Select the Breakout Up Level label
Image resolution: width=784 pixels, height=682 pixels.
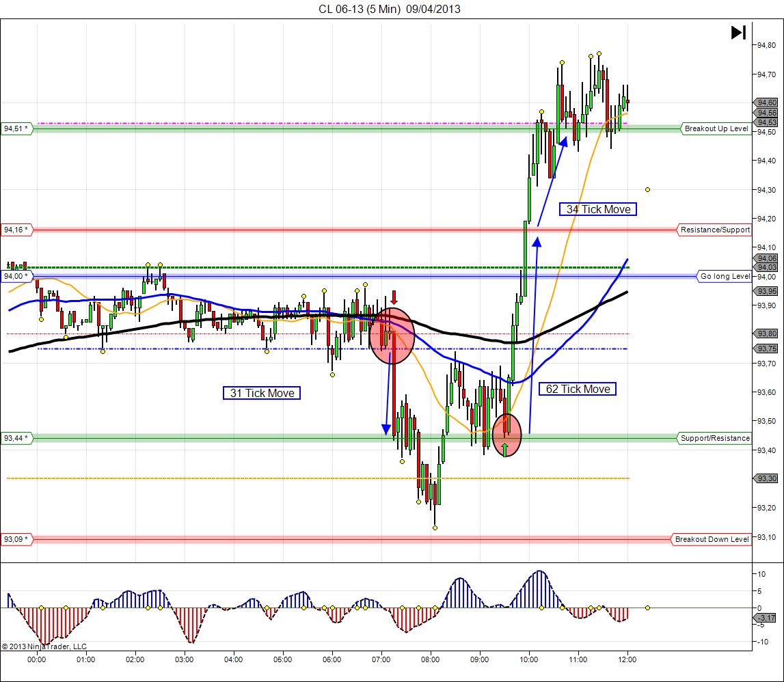(716, 128)
